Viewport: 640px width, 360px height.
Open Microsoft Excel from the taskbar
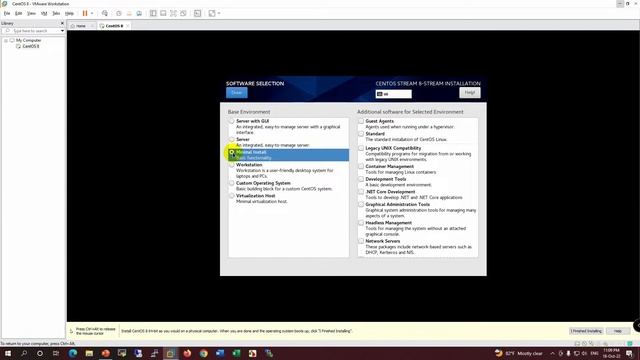tap(236, 353)
